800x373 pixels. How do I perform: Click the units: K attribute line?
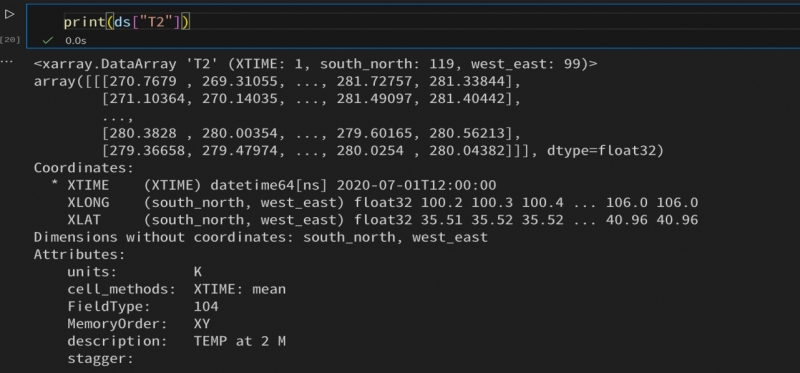135,272
